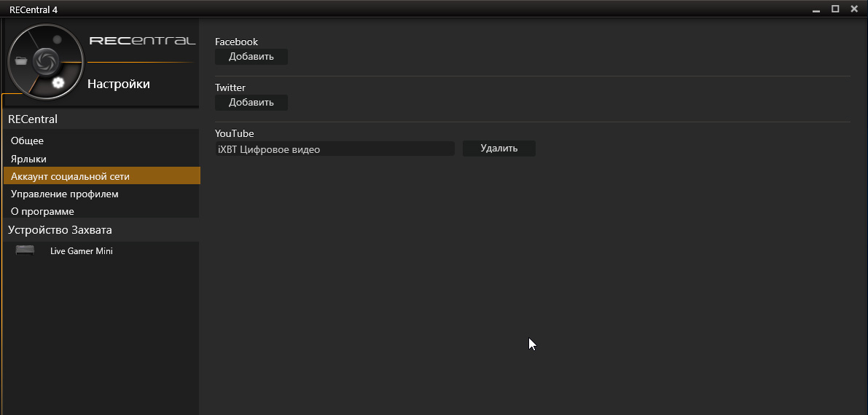This screenshot has width=868, height=415.
Task: Select Аккаунт социальной сети in the sidebar
Action: click(70, 176)
